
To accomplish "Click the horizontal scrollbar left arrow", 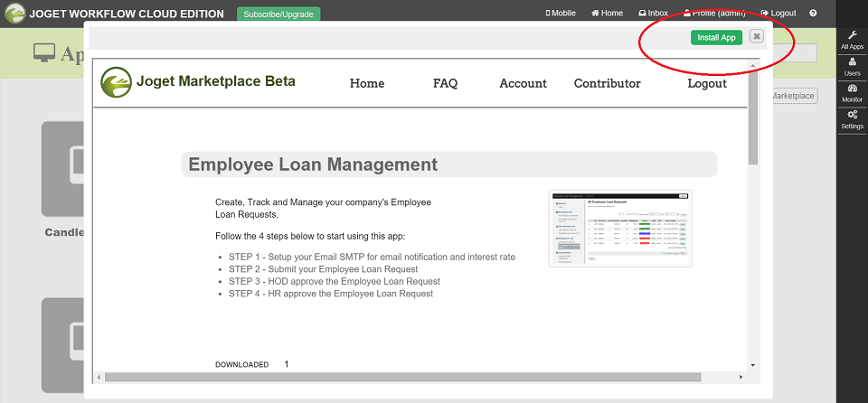I will click(99, 377).
